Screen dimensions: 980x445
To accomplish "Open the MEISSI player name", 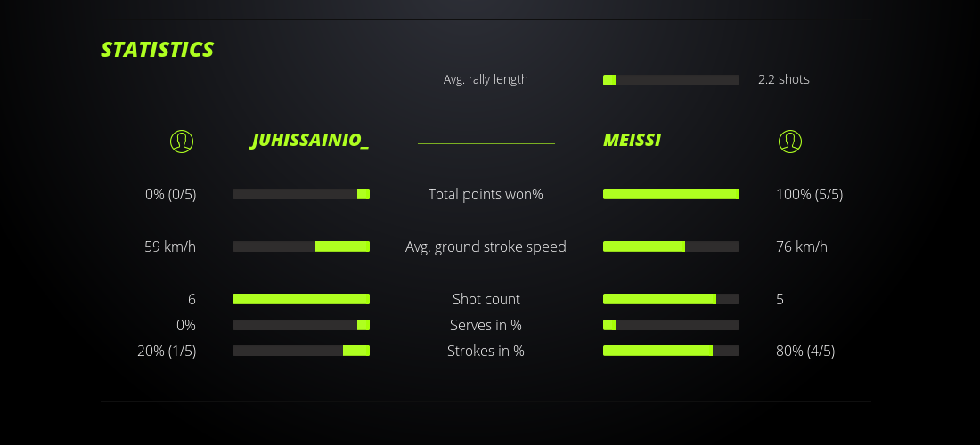I will 632,140.
